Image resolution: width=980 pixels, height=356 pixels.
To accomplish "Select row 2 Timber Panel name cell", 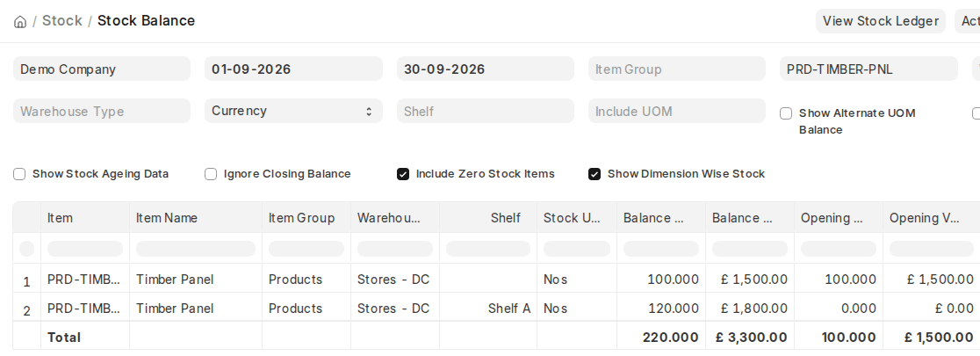I will tap(196, 309).
